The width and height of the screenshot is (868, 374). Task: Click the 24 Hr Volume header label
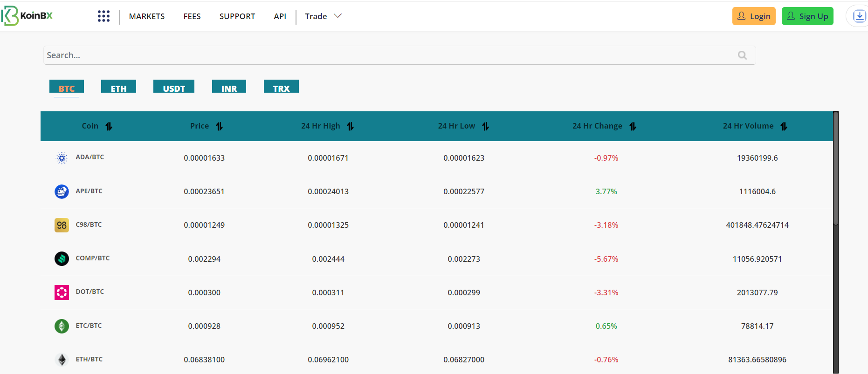point(748,126)
